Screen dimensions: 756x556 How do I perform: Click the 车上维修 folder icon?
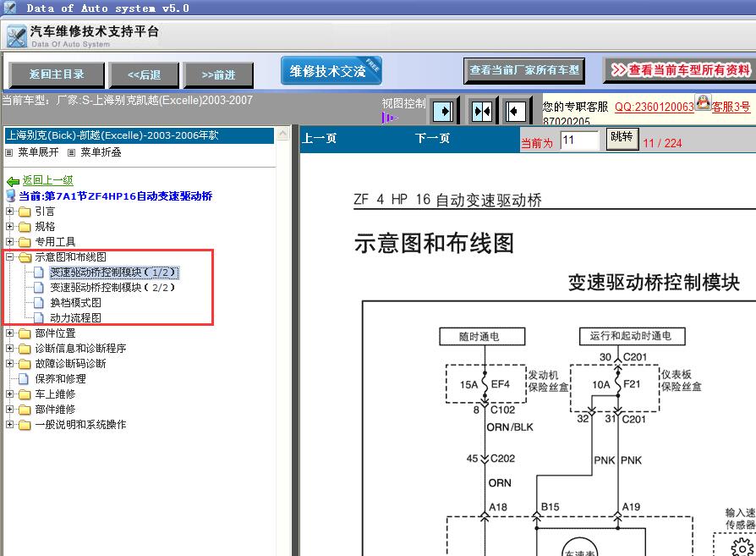(25, 394)
